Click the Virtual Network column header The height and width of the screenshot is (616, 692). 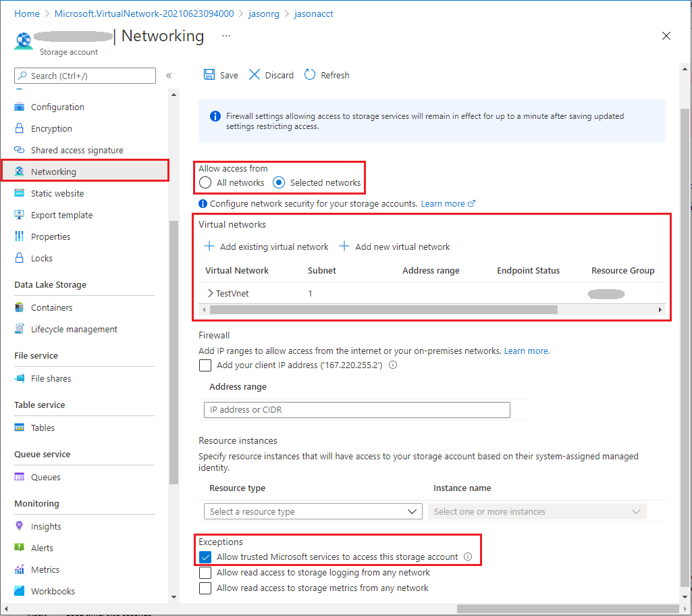[x=236, y=270]
